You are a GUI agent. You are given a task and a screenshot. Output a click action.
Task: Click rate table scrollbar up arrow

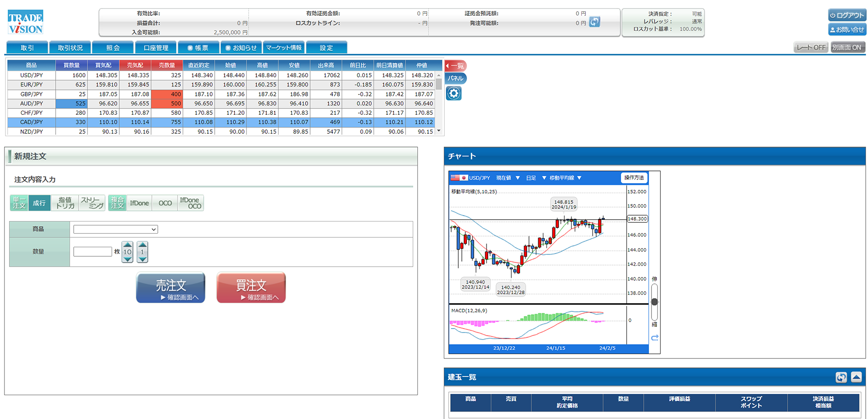click(439, 75)
